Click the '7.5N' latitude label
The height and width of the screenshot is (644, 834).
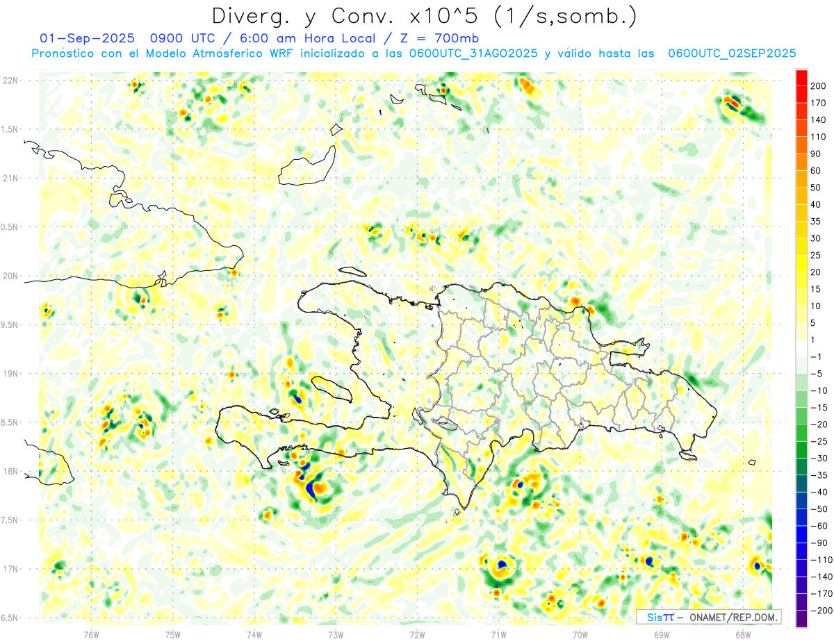click(10, 520)
